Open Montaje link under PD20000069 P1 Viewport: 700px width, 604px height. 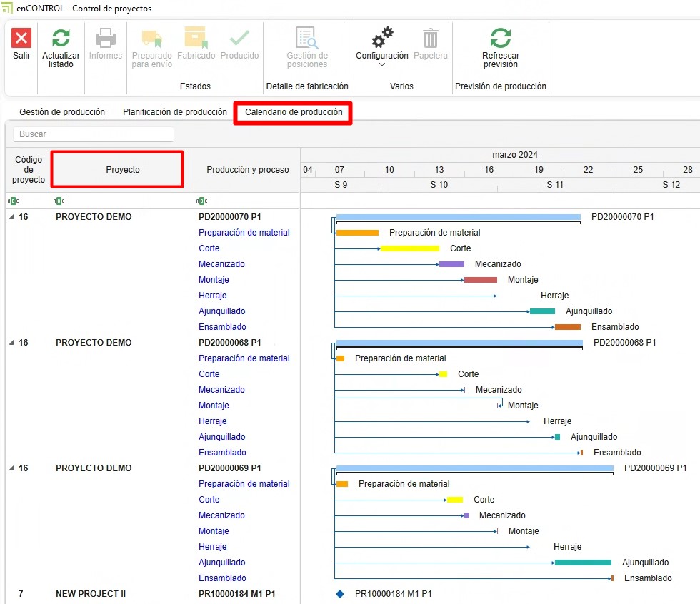pyautogui.click(x=214, y=531)
